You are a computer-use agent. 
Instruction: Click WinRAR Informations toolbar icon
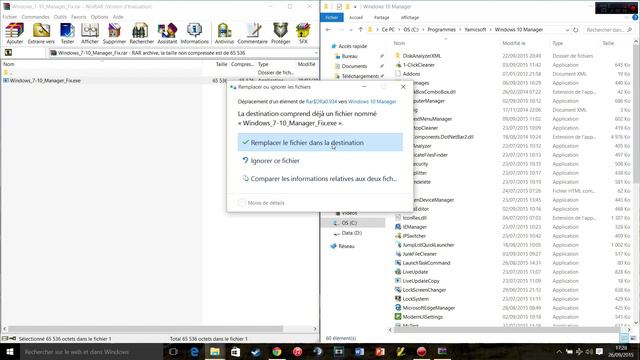click(194, 33)
